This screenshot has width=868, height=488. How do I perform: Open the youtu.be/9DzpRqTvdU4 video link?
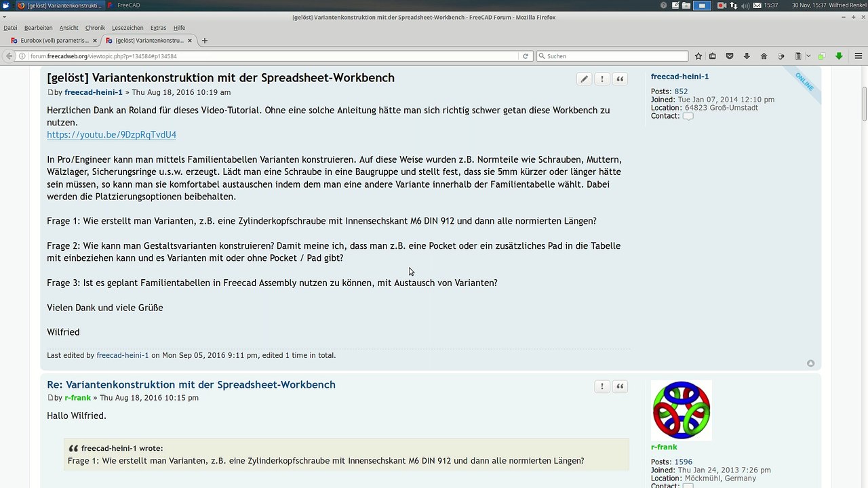[111, 135]
